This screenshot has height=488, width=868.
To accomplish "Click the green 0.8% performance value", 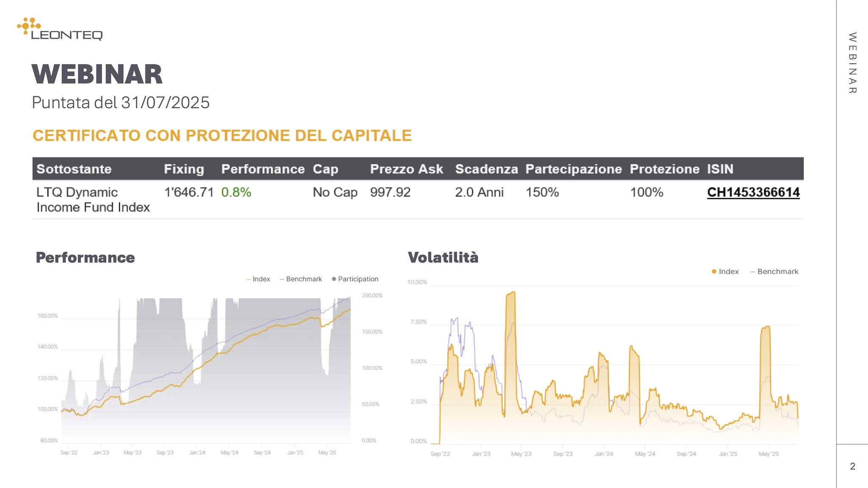I will click(x=236, y=192).
